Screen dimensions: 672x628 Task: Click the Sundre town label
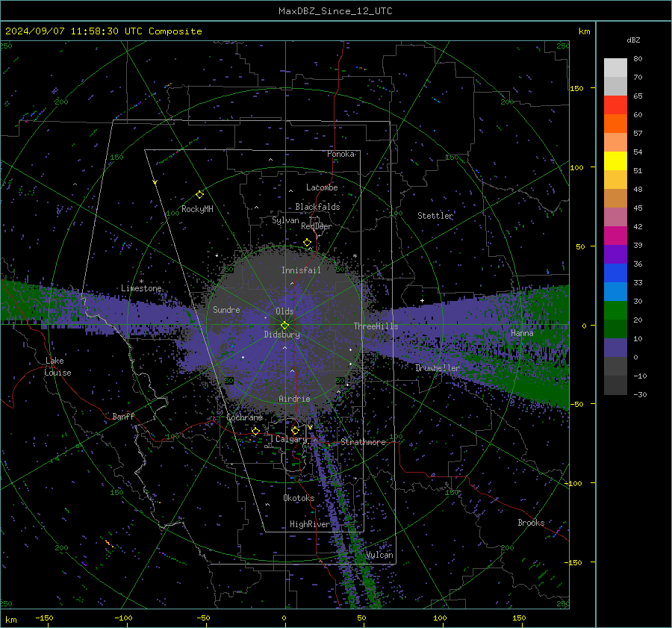click(x=226, y=309)
